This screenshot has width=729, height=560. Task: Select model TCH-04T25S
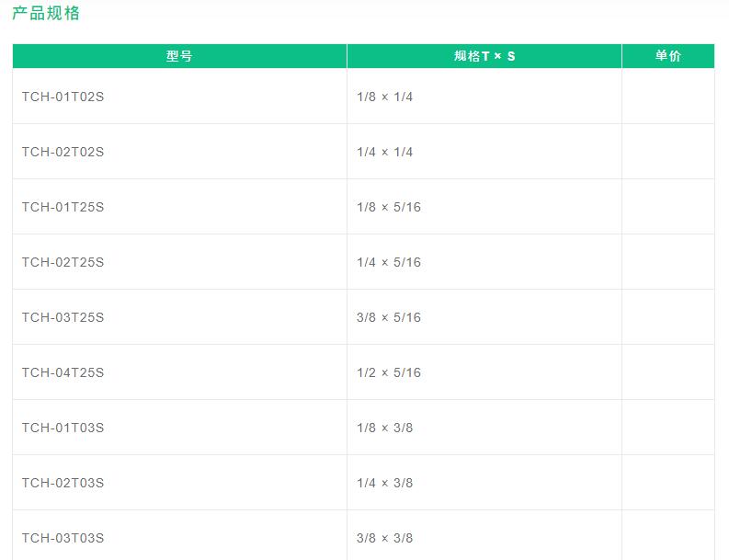coord(63,372)
